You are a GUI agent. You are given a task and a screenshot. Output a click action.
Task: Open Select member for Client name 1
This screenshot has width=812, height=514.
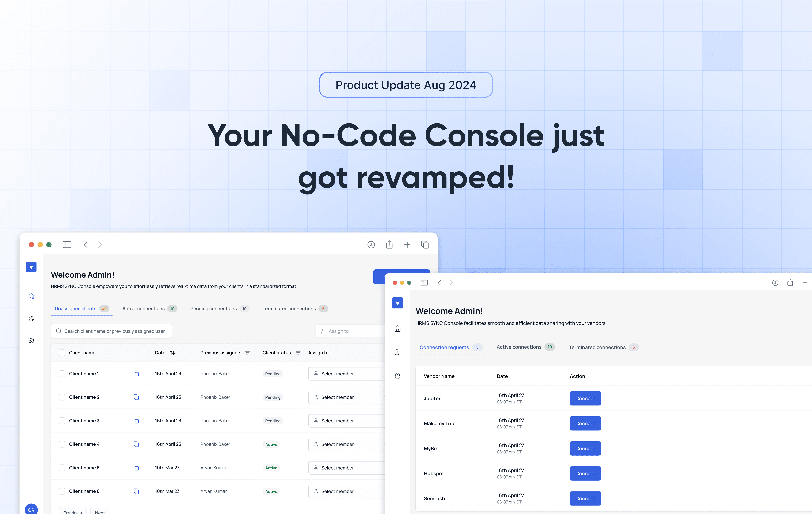347,374
